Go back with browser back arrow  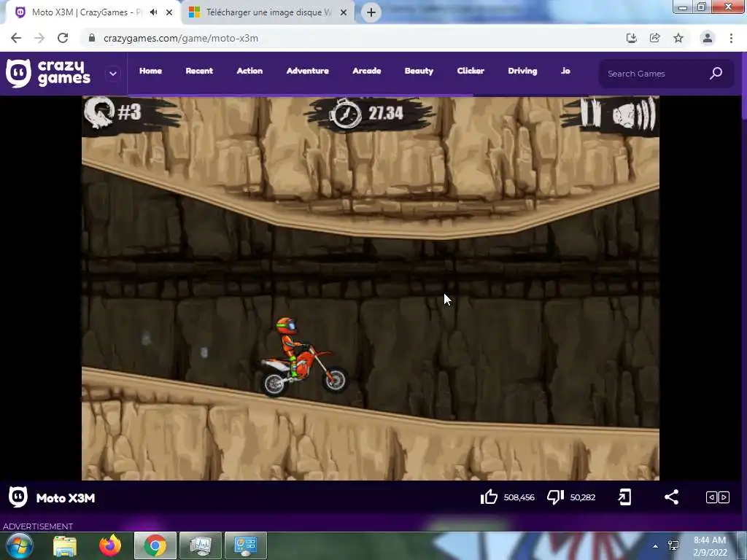16,38
